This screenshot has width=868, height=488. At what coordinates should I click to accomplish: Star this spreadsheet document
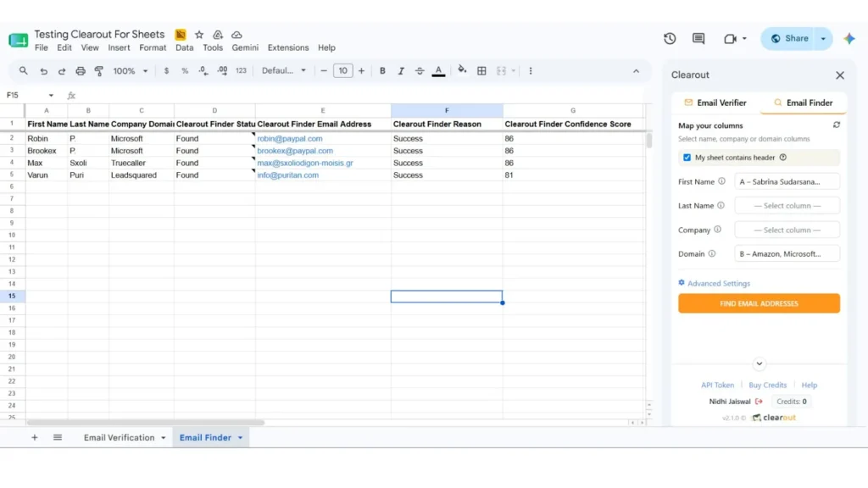(199, 34)
